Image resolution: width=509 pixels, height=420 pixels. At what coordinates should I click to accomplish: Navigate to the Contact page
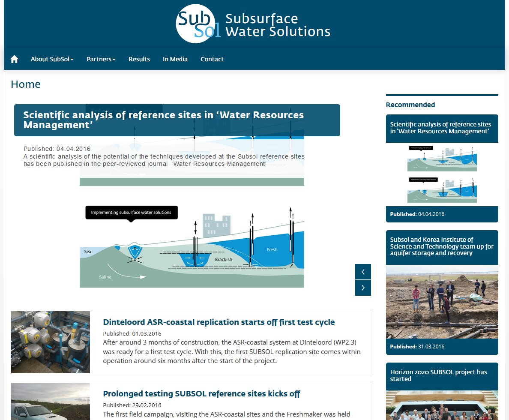pos(212,59)
